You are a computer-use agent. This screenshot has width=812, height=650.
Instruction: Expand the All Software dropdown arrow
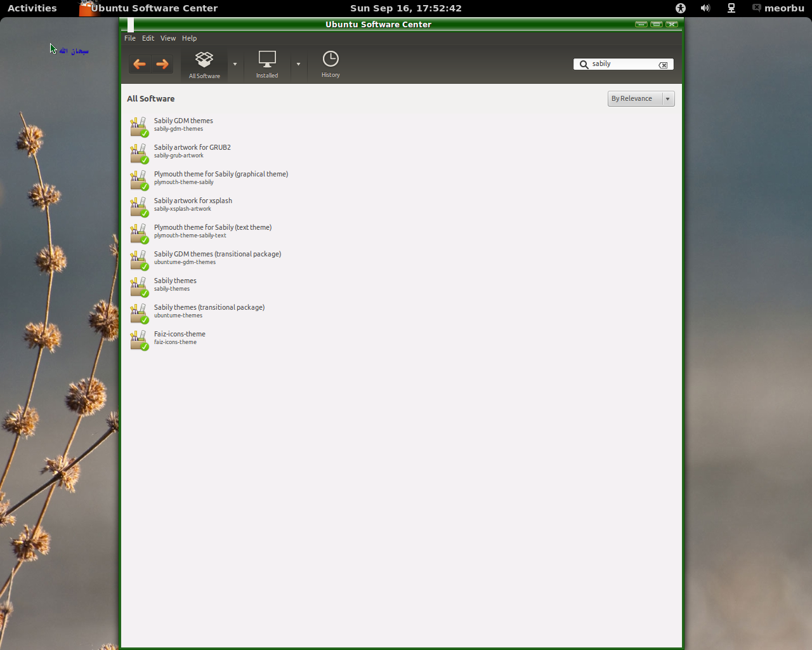[x=235, y=64]
